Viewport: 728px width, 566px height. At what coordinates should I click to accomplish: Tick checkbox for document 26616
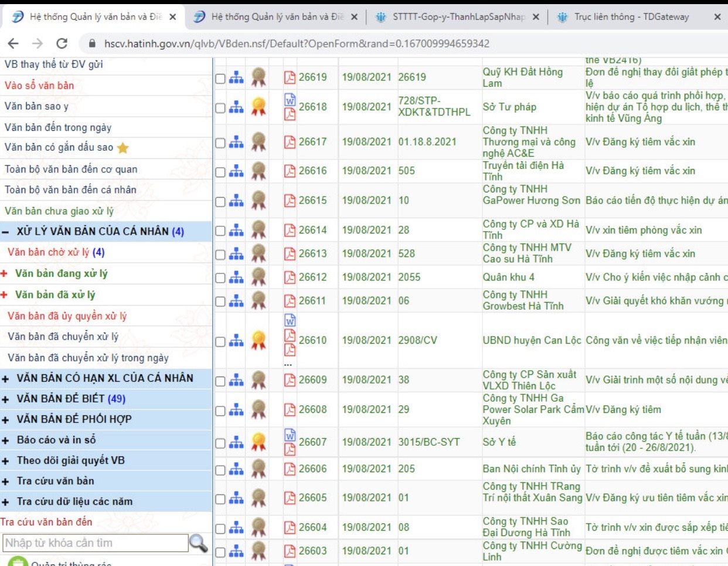pyautogui.click(x=220, y=172)
